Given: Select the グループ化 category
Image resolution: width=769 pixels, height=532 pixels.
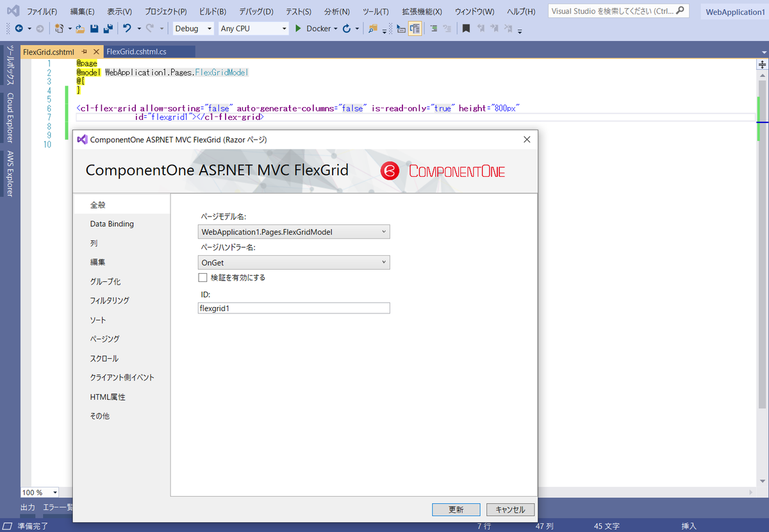Looking at the screenshot, I should click(122, 281).
